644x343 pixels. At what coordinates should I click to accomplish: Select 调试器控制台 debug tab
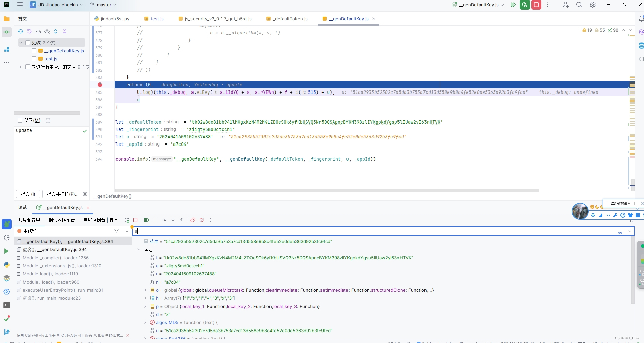(x=61, y=220)
